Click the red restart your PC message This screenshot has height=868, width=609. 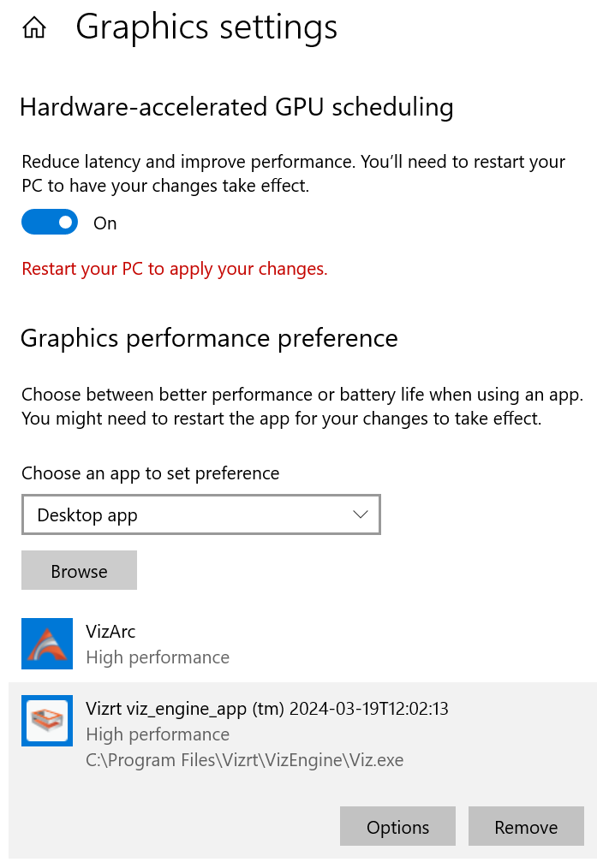175,269
